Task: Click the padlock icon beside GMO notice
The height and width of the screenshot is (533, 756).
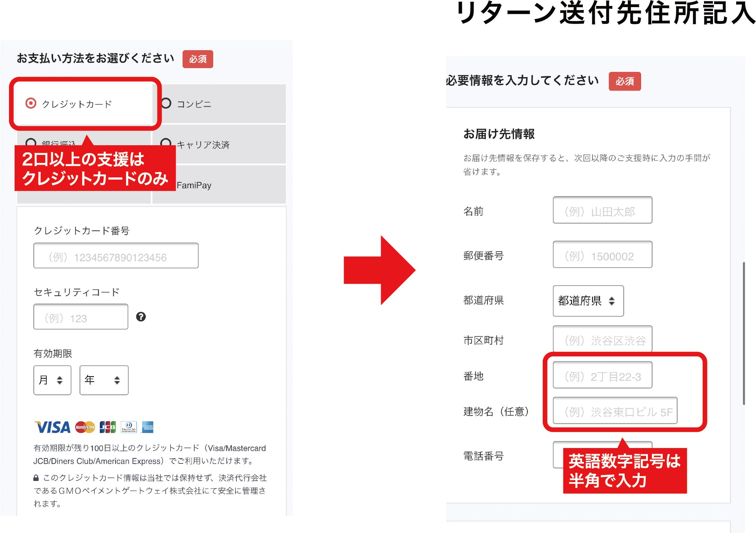Action: 36,478
